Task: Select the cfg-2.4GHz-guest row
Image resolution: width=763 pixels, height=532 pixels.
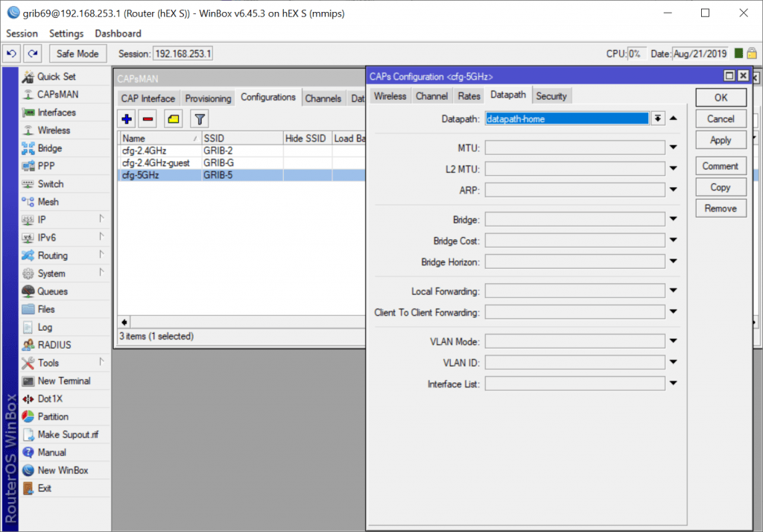Action: [242, 163]
